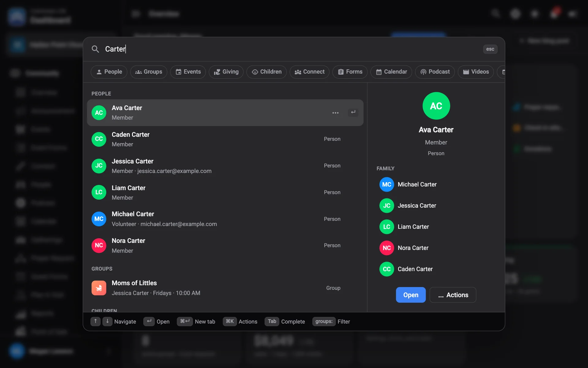Select the Nora Carter result
Screen dimensions: 588x368
pos(225,246)
